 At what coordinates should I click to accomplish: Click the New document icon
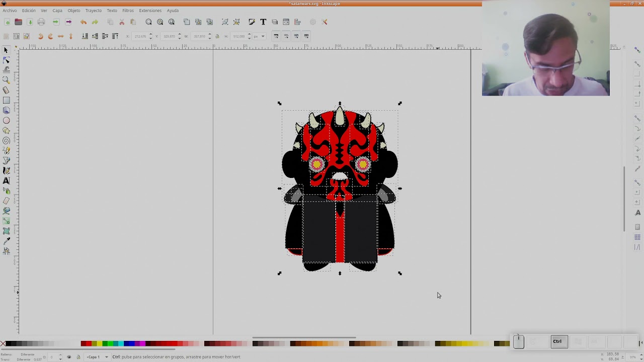(x=7, y=22)
